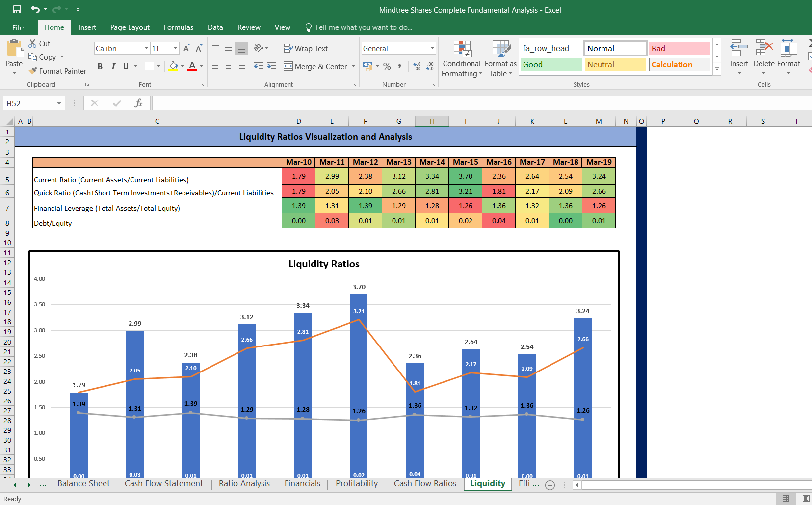
Task: Activate the Format Painter brush
Action: click(x=33, y=71)
